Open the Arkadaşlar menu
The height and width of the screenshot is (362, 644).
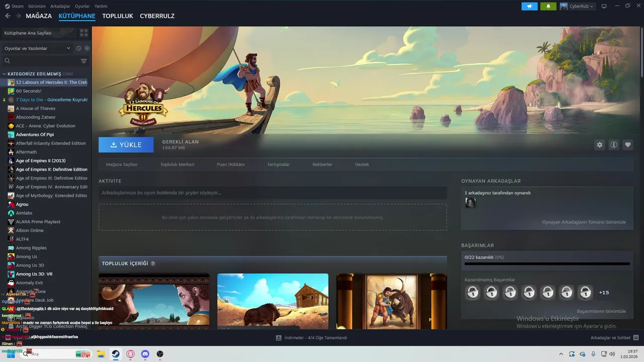click(60, 6)
